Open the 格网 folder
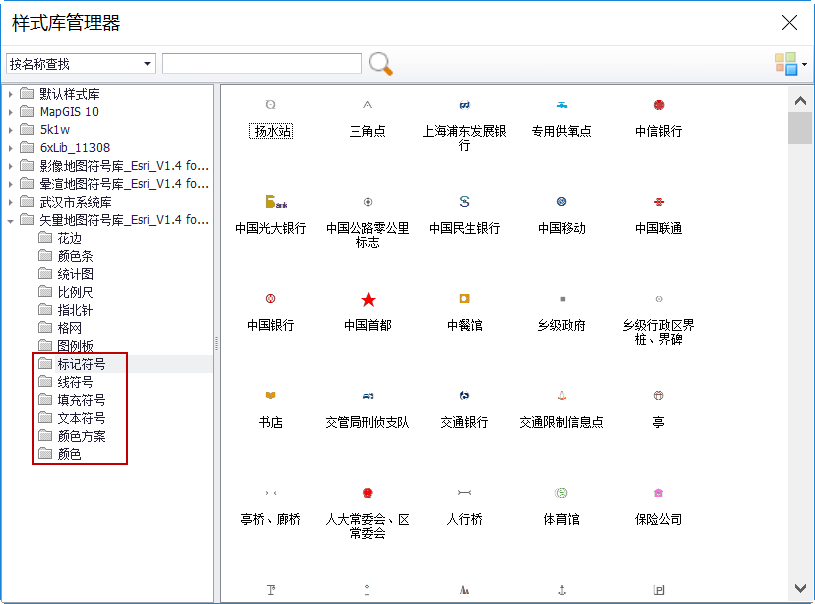The height and width of the screenshot is (604, 815). click(70, 328)
